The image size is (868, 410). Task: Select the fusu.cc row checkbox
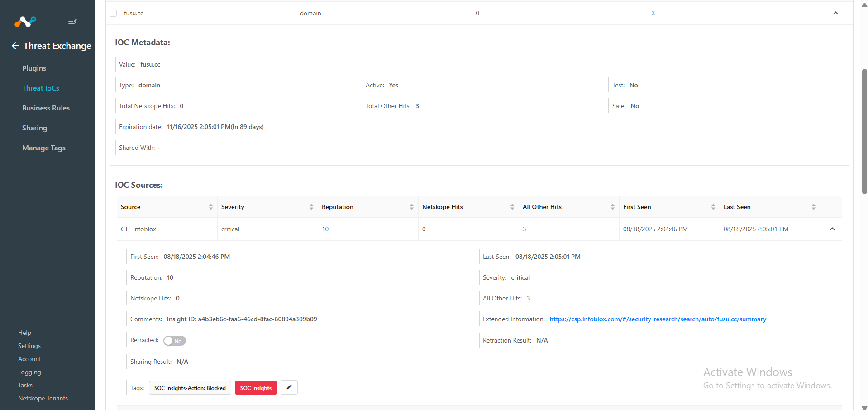(113, 13)
